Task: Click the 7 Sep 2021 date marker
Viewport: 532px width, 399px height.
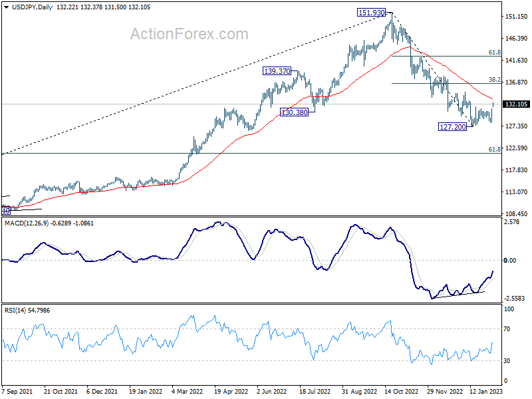Action: coord(17,391)
